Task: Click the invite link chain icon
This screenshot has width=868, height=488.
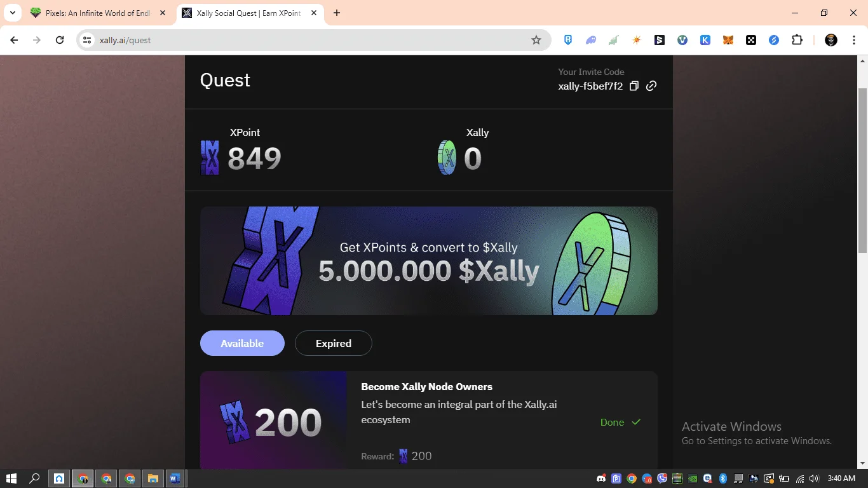Action: [651, 86]
